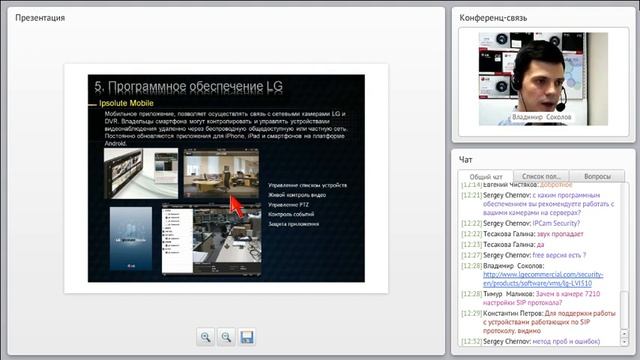Save the presentation with floppy disk icon
The width and height of the screenshot is (640, 360).
tap(247, 337)
